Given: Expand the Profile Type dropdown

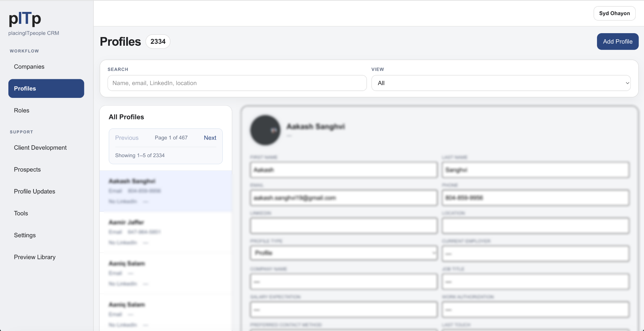Looking at the screenshot, I should point(344,253).
